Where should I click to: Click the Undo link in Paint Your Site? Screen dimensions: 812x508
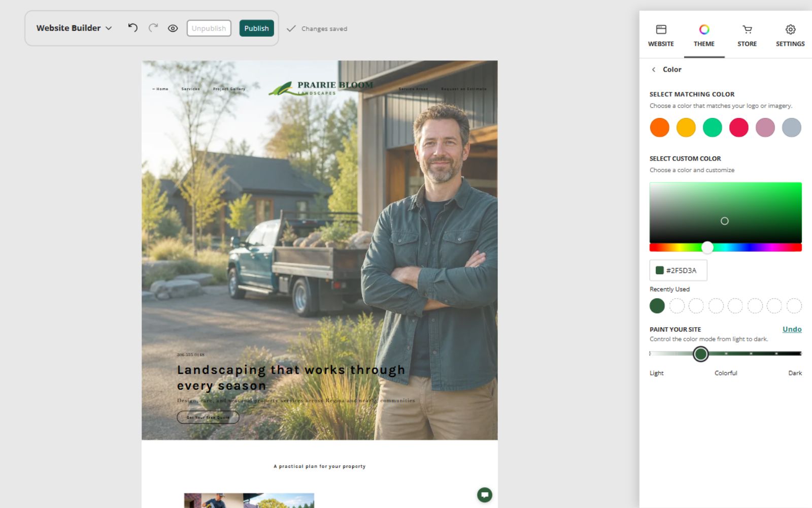coord(792,329)
